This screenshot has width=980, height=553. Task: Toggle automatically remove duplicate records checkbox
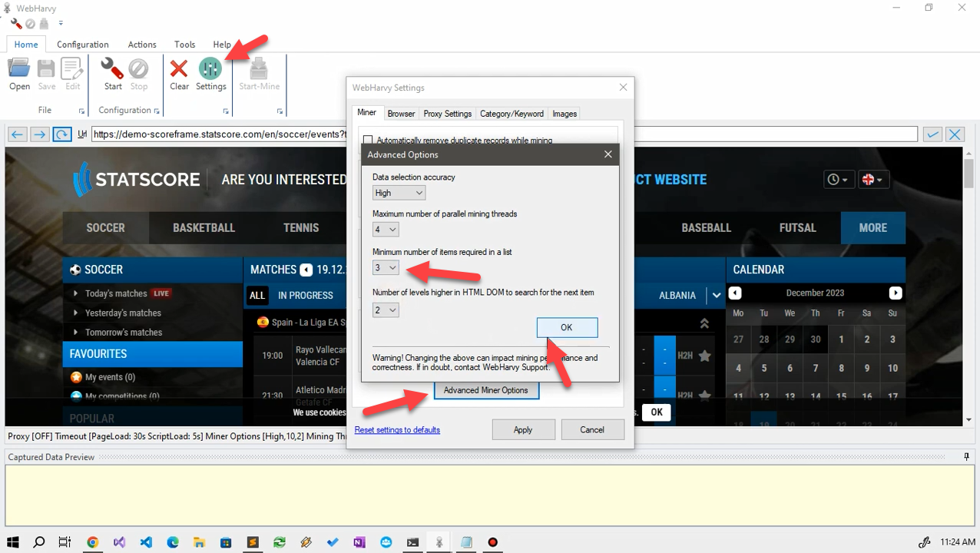(368, 141)
